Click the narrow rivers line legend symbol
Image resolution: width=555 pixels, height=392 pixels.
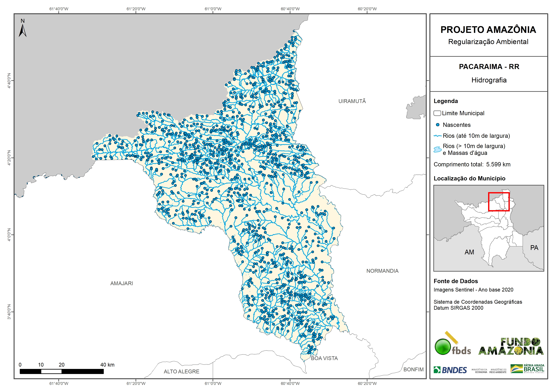437,136
